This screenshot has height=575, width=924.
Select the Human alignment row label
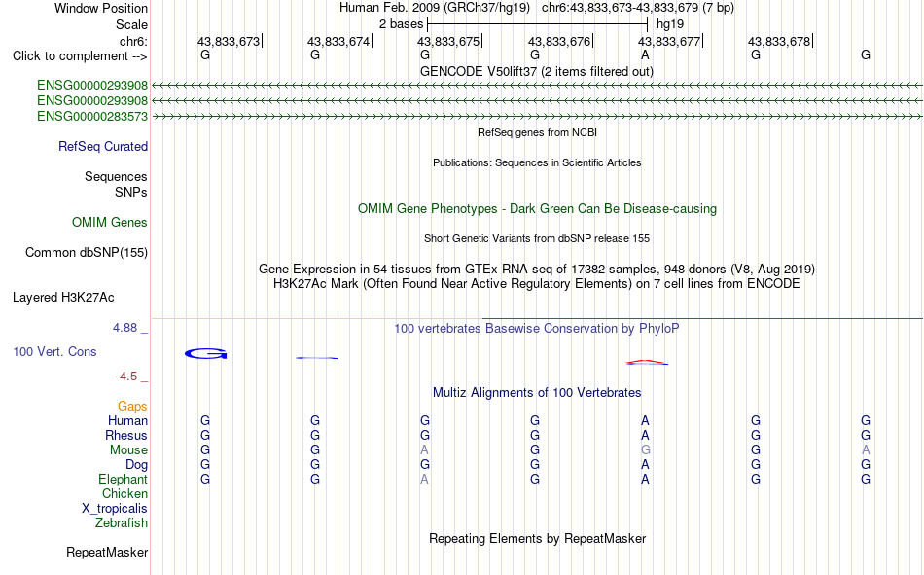click(127, 420)
